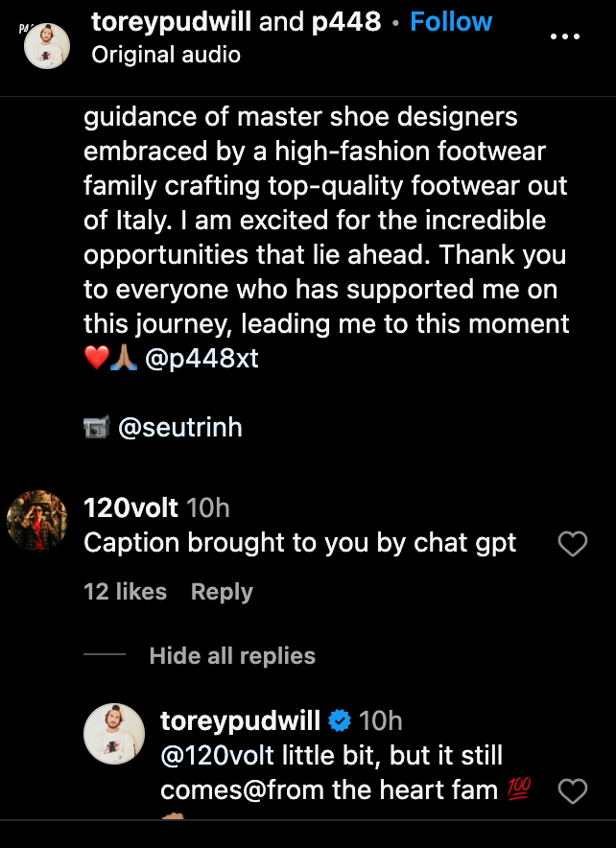The height and width of the screenshot is (848, 616).
Task: Open the Original audio link
Action: pyautogui.click(x=165, y=55)
